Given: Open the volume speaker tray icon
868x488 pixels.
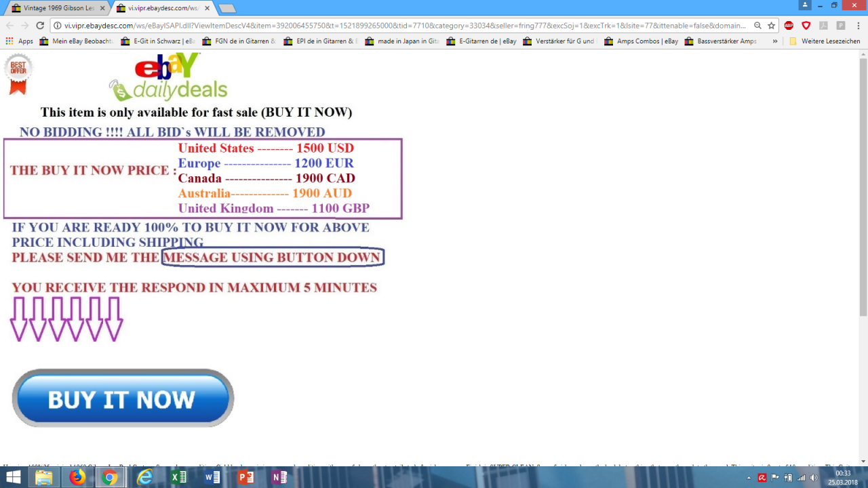Looking at the screenshot, I should (x=814, y=478).
